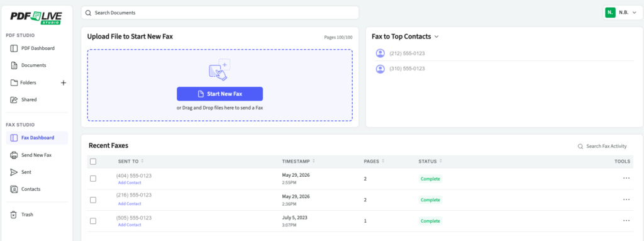Open Contacts page in sidebar
644x241 pixels.
tap(37, 189)
